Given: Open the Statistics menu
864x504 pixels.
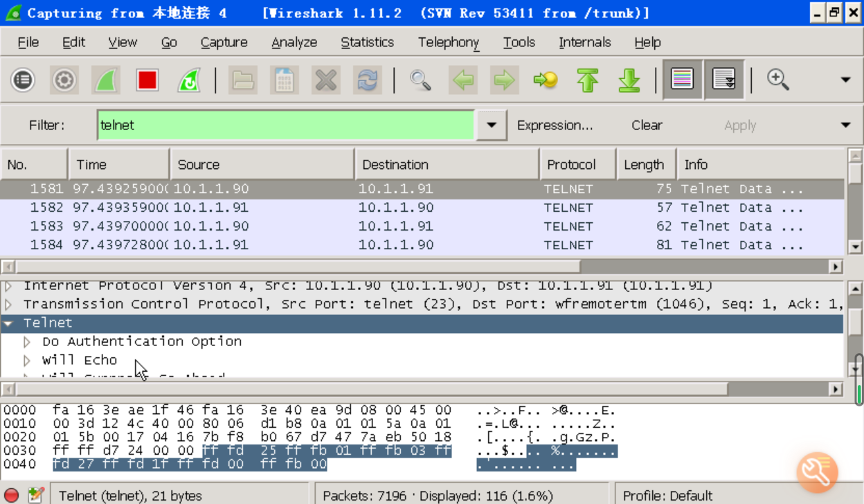Looking at the screenshot, I should [x=367, y=42].
